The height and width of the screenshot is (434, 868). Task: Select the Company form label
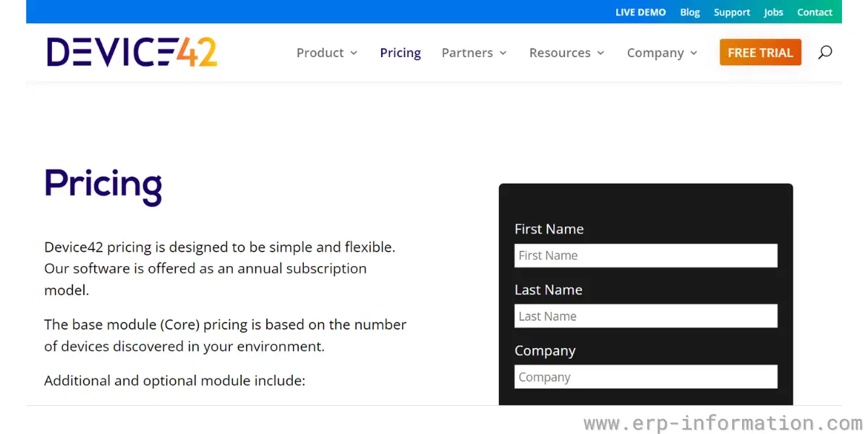[545, 351]
